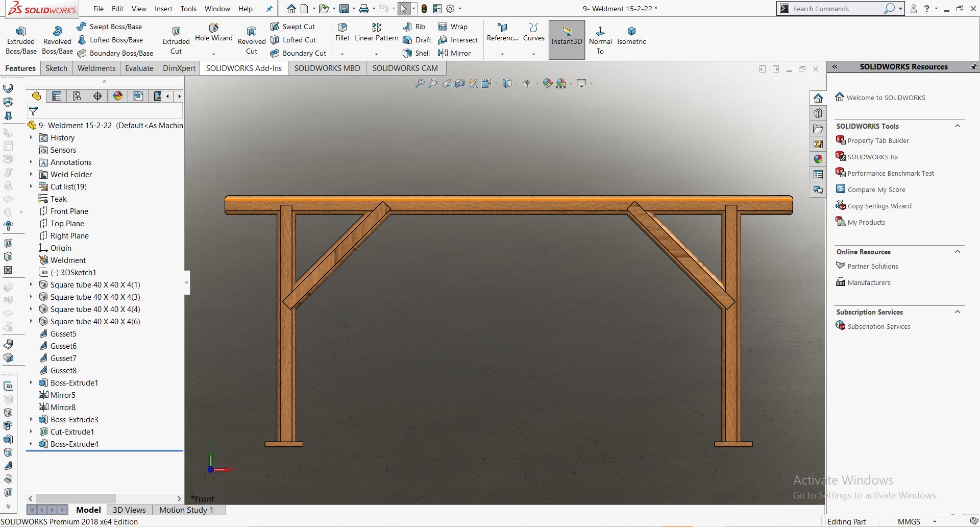Expand the Boss-Extrude1 feature

[31, 382]
